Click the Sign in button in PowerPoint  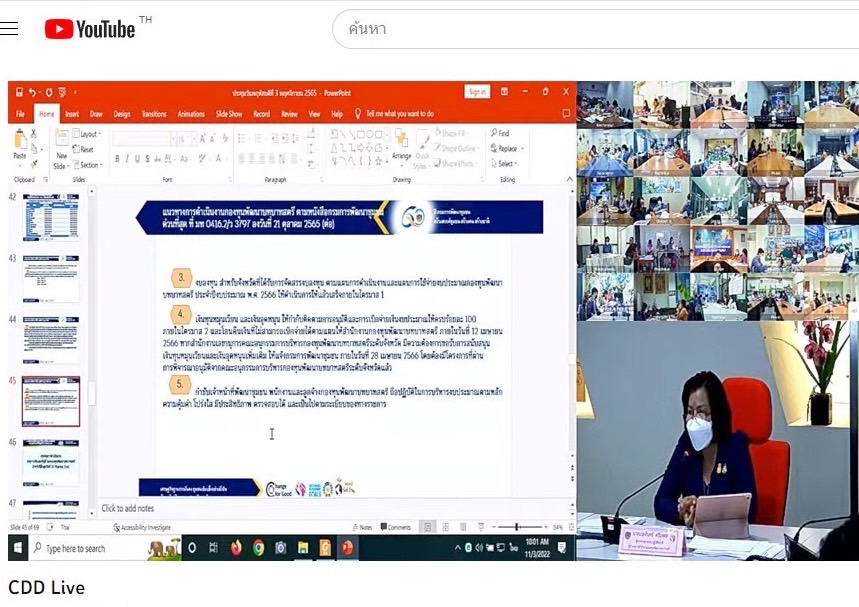(x=477, y=92)
